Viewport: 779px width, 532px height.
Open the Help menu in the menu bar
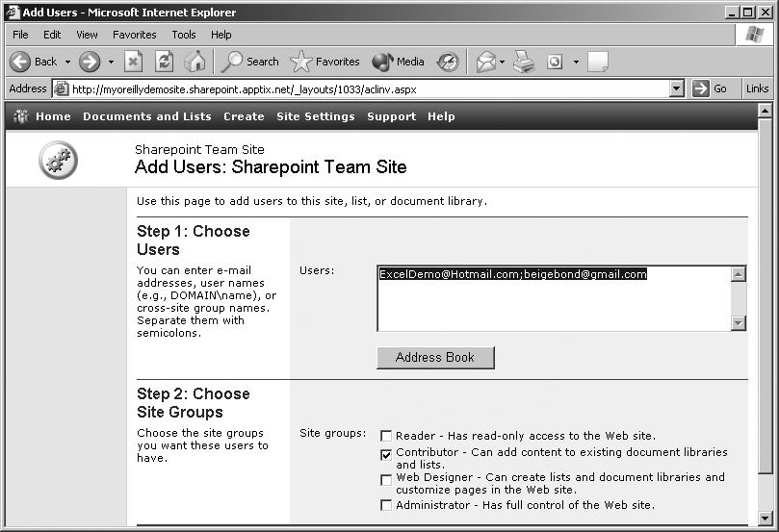pyautogui.click(x=221, y=35)
